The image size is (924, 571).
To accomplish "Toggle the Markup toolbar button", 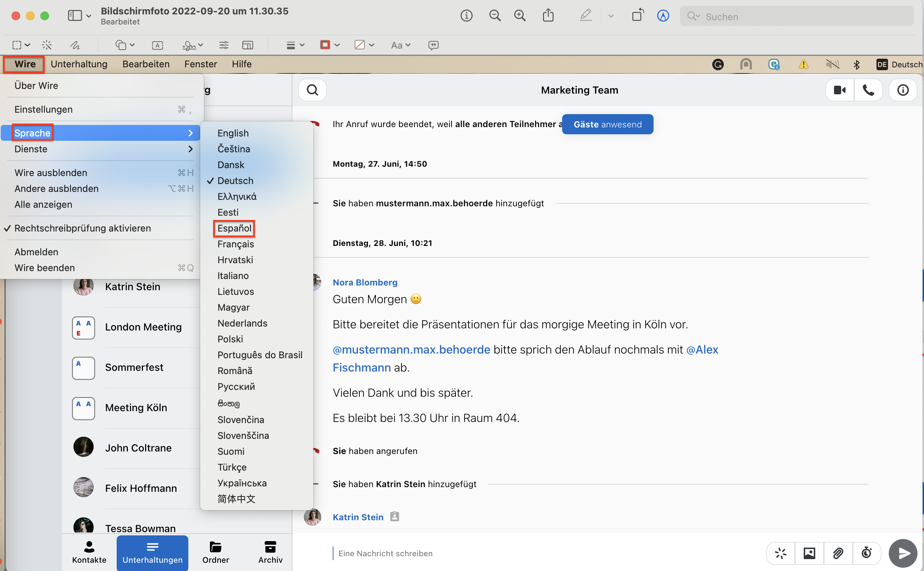I will pyautogui.click(x=663, y=15).
